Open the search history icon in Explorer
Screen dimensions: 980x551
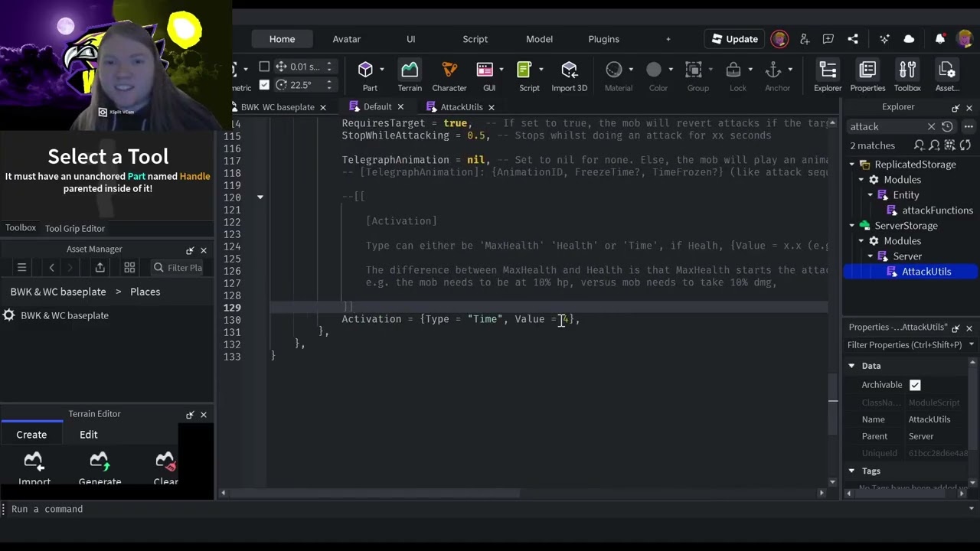[x=947, y=126]
